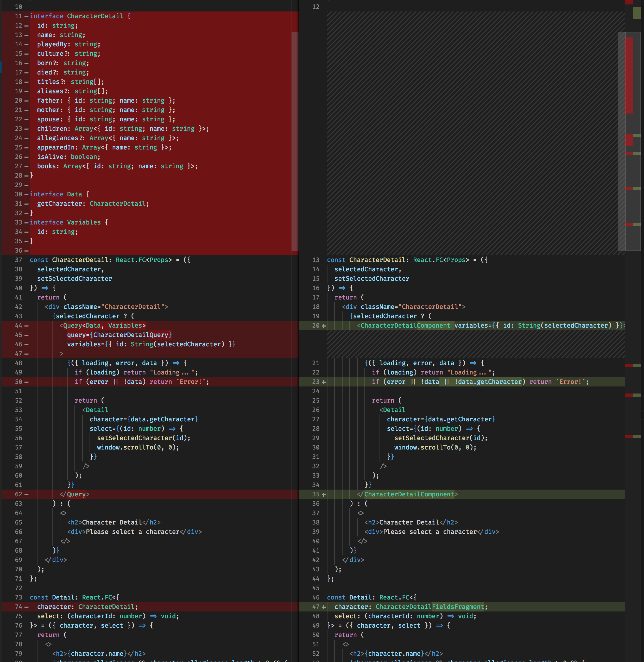The width and height of the screenshot is (644, 662).
Task: Click '<h2>{character.name}</h2>' on original line 79
Action: [99, 654]
